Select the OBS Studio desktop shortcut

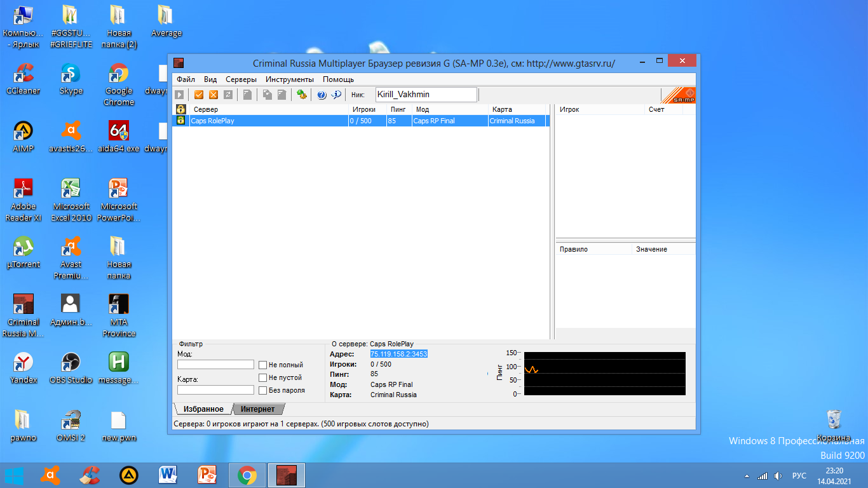(71, 369)
